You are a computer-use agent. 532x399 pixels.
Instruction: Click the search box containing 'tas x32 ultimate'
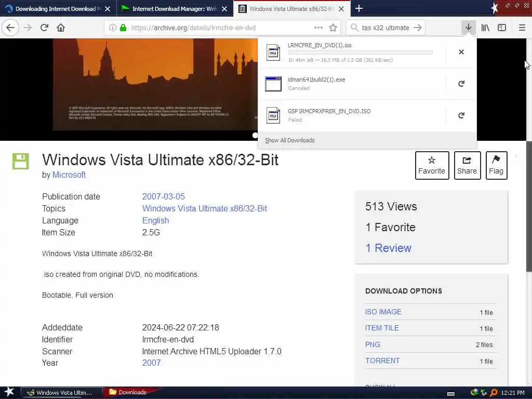tap(385, 28)
